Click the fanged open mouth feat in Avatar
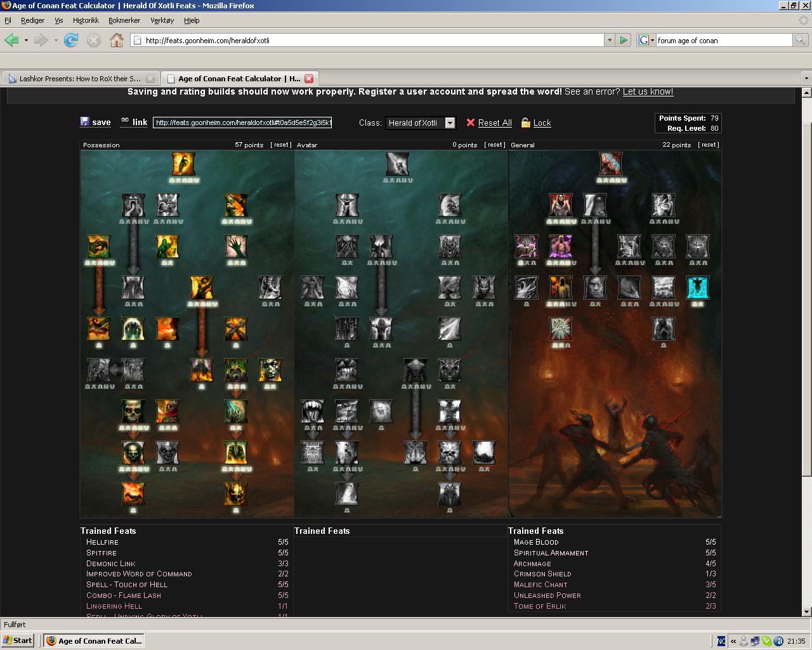The width and height of the screenshot is (812, 650). (313, 411)
